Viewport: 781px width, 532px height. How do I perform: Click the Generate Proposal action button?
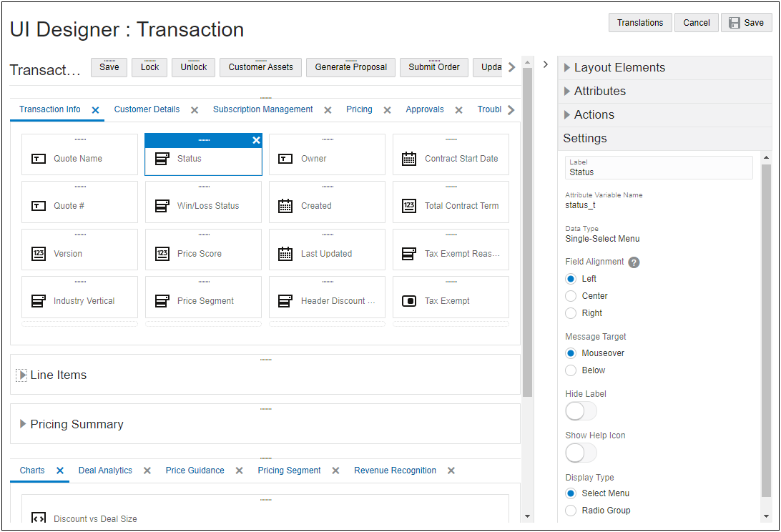pos(350,68)
